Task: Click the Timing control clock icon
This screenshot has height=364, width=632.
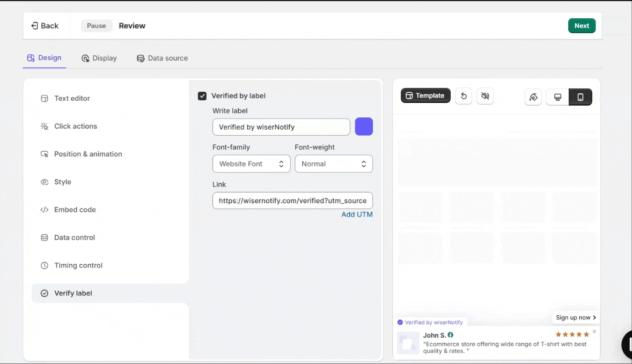Action: click(x=45, y=265)
